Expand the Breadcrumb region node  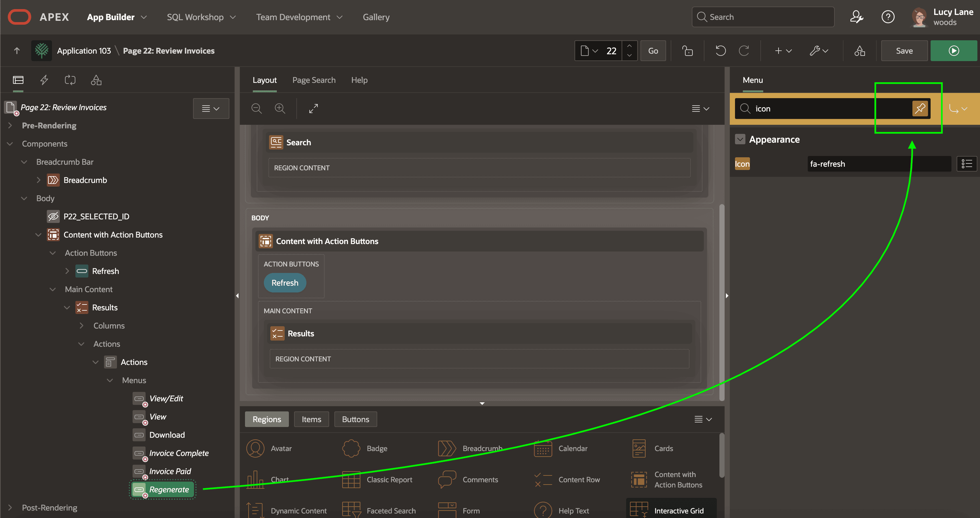(x=38, y=180)
